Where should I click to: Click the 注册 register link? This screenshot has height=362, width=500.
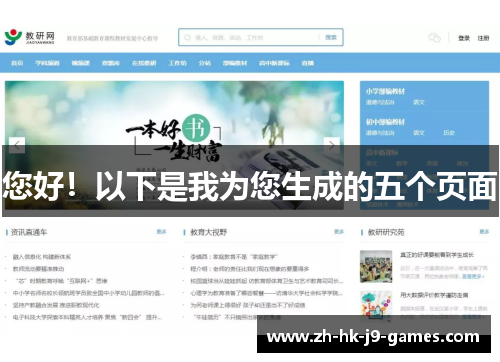point(483,38)
